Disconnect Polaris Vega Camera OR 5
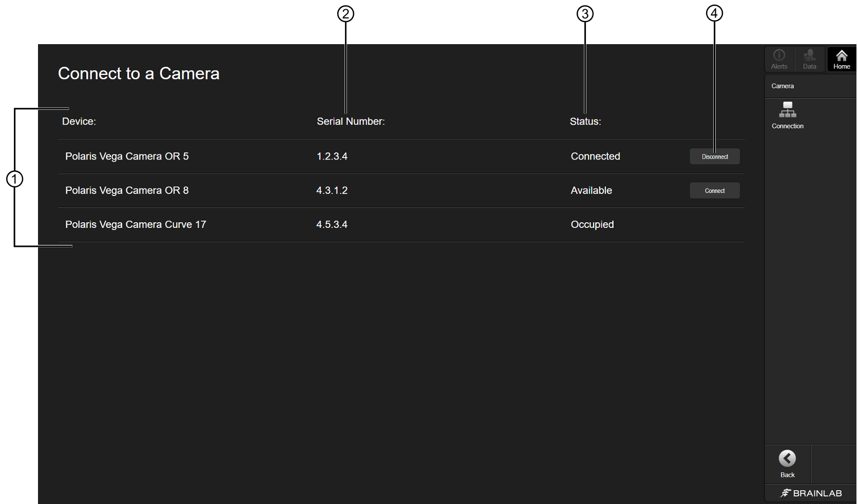 coord(715,157)
